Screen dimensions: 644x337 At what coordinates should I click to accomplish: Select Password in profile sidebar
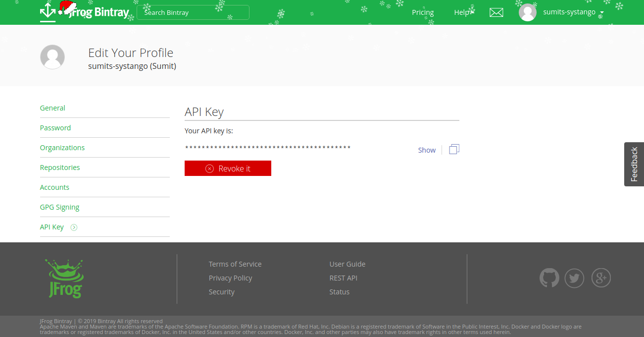point(55,128)
